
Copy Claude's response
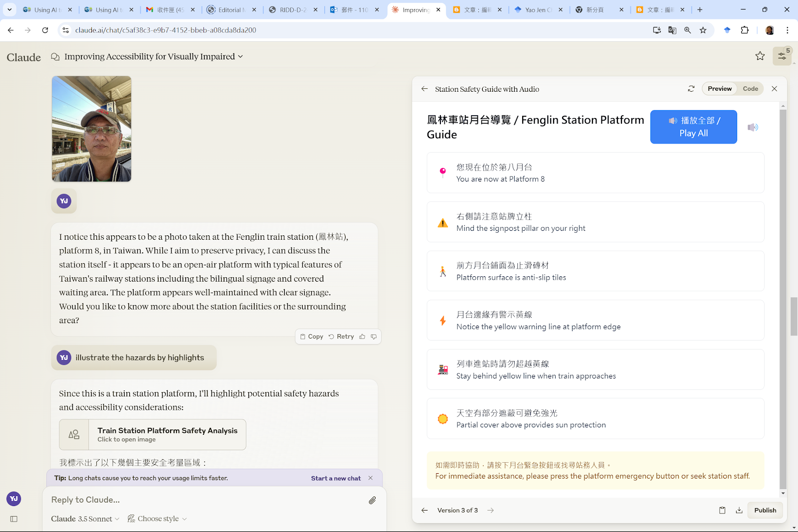[312, 337]
